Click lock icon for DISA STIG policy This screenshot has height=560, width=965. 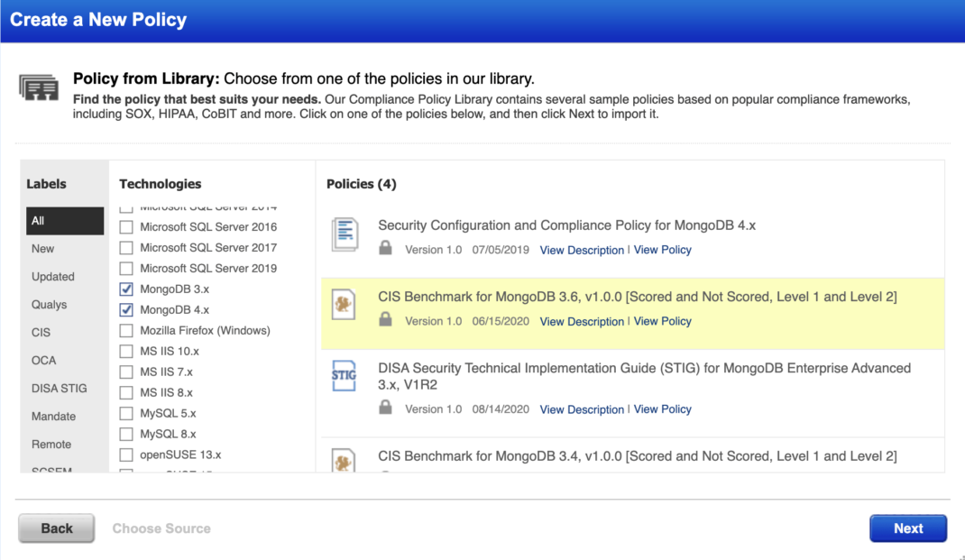pos(386,409)
